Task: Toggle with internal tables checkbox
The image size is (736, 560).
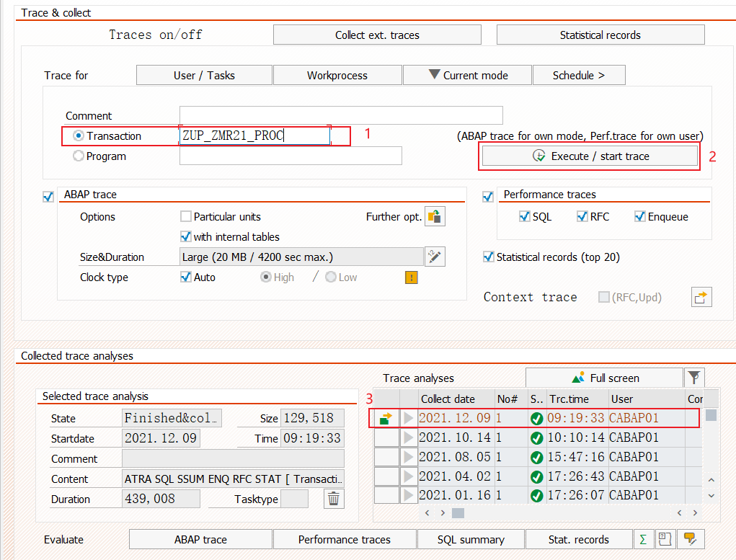Action: point(186,236)
